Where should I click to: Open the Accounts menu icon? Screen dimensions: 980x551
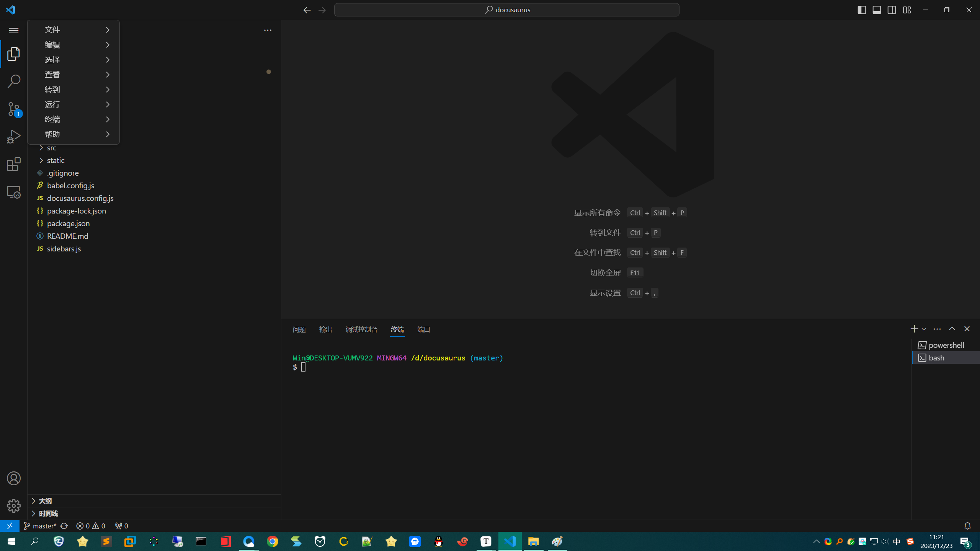[14, 478]
